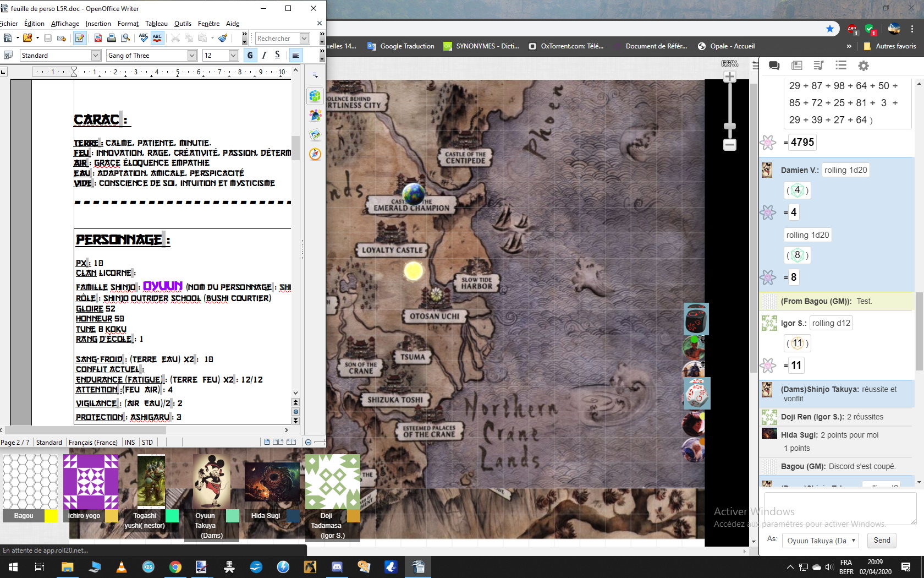Run Spelling and Grammar check

[x=144, y=38]
